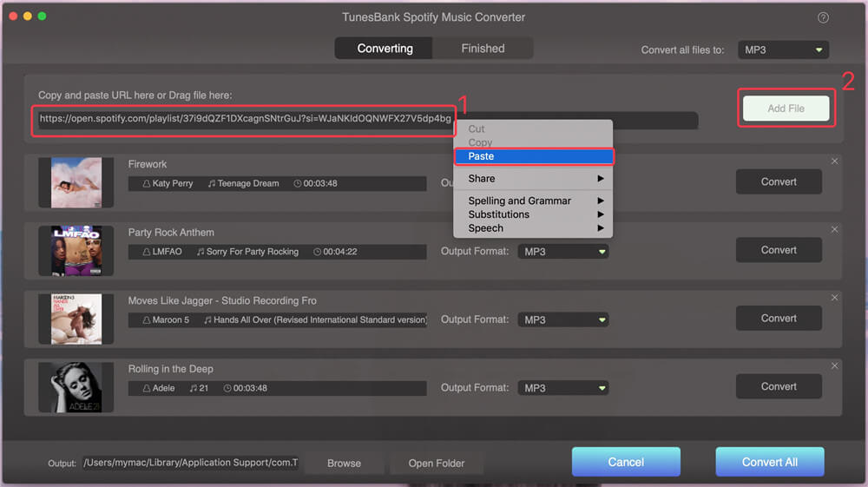The width and height of the screenshot is (868, 487).
Task: Select the Adele 21 album cover thumbnail
Action: click(76, 387)
